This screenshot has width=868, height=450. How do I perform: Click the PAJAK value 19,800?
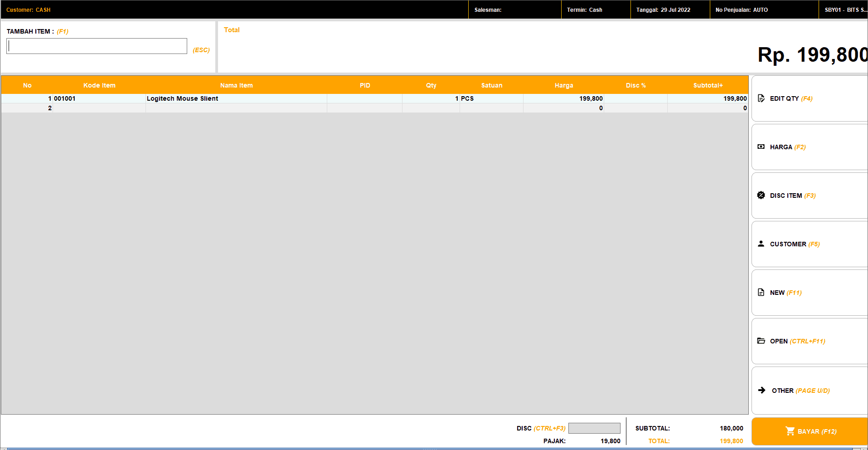pyautogui.click(x=611, y=441)
